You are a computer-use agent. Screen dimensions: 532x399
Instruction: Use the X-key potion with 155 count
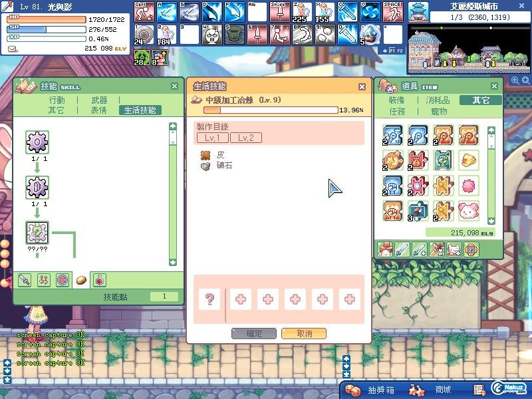(x=325, y=12)
